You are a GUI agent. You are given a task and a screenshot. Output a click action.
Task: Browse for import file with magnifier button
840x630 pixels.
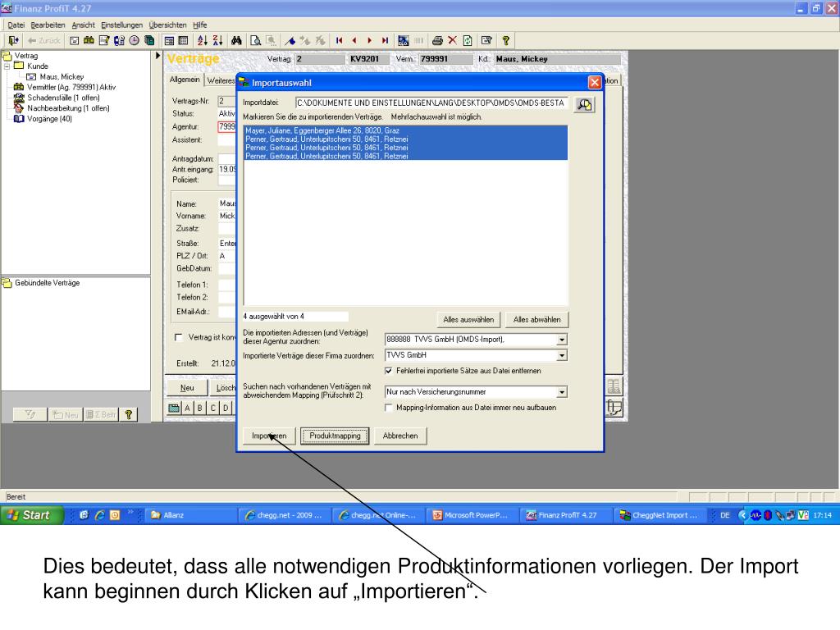(584, 104)
